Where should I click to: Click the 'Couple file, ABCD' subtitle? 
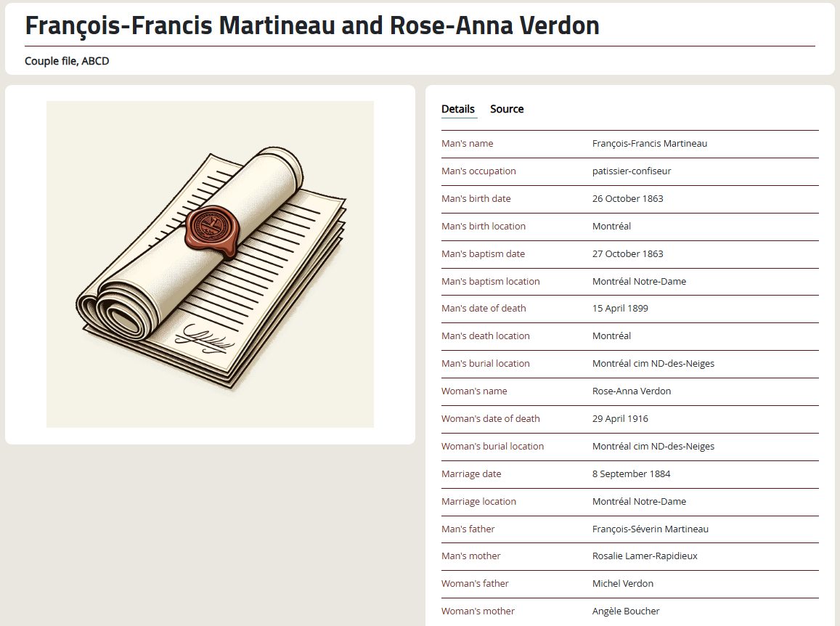point(67,61)
